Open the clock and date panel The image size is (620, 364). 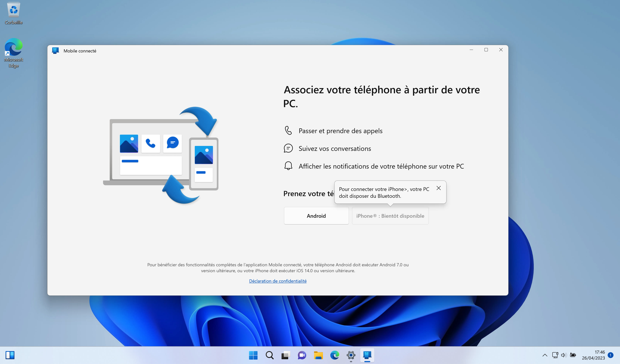[x=593, y=355]
